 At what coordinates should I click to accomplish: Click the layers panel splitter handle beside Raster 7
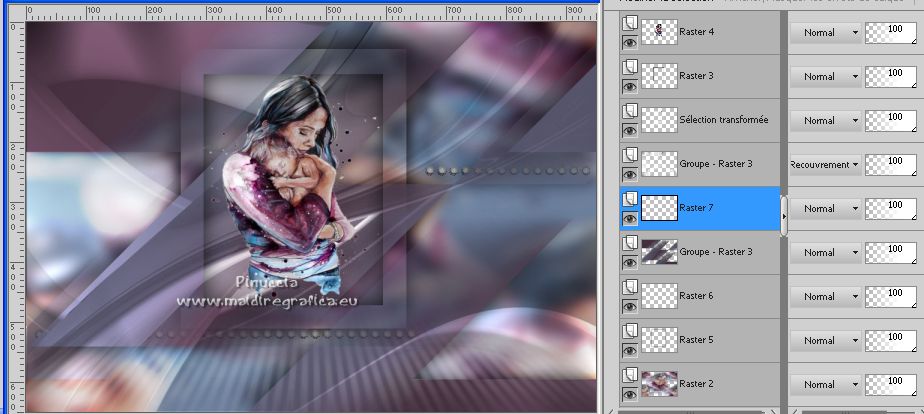pyautogui.click(x=784, y=216)
